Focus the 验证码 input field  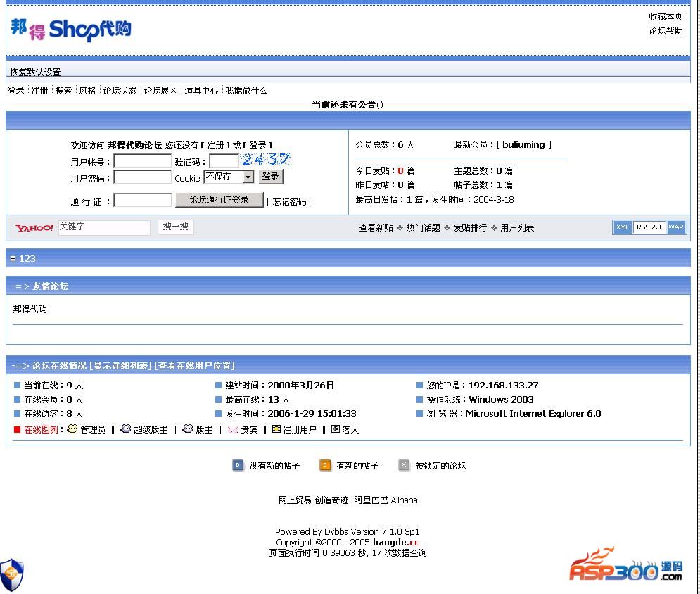[224, 160]
